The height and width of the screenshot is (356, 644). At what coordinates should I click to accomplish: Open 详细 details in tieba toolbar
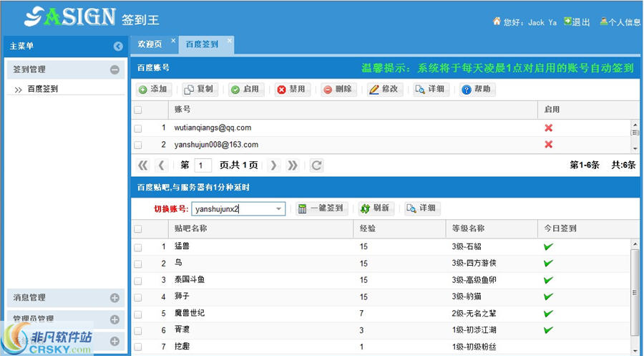click(423, 208)
